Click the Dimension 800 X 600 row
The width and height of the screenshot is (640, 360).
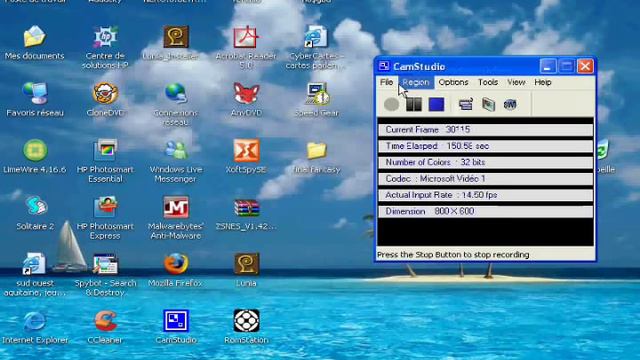pyautogui.click(x=485, y=211)
